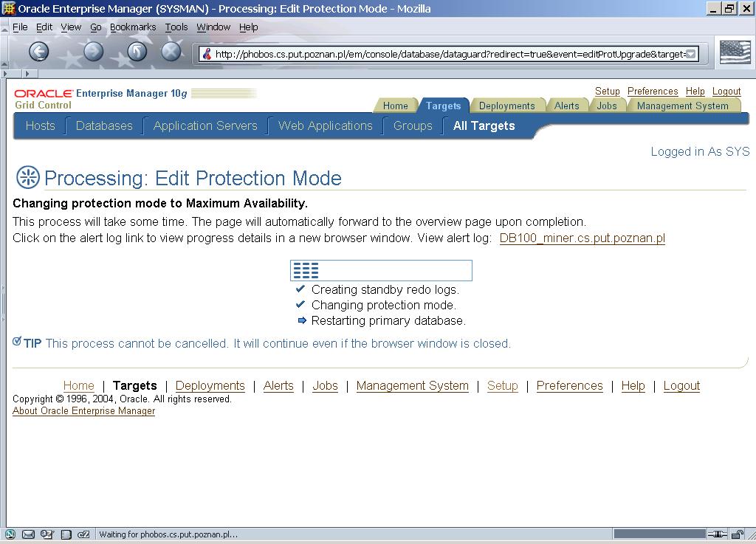This screenshot has height=544, width=756.
Task: Go back with the Back arrow button
Action: [38, 51]
